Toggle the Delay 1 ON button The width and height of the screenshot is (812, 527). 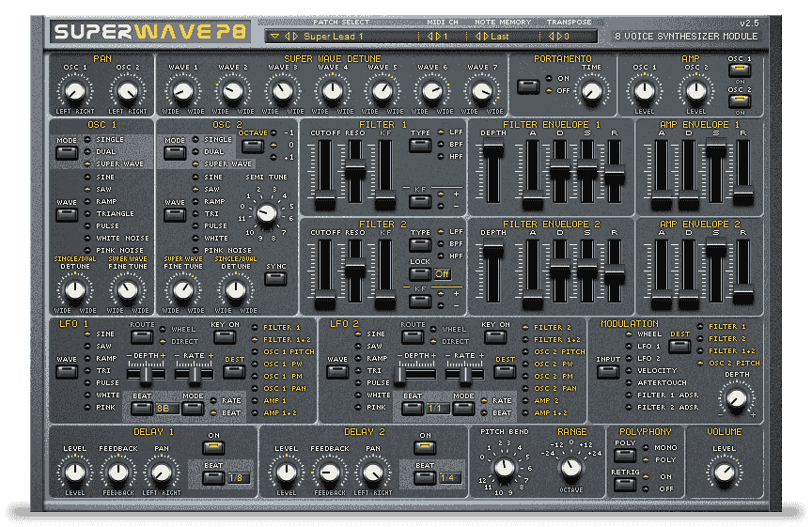point(213,447)
